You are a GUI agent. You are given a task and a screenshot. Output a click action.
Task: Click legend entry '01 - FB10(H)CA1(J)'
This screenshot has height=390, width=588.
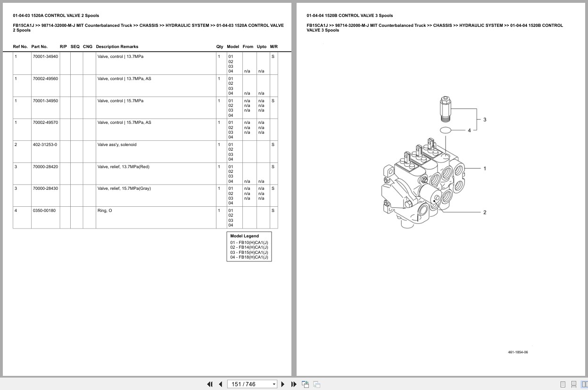(x=249, y=243)
